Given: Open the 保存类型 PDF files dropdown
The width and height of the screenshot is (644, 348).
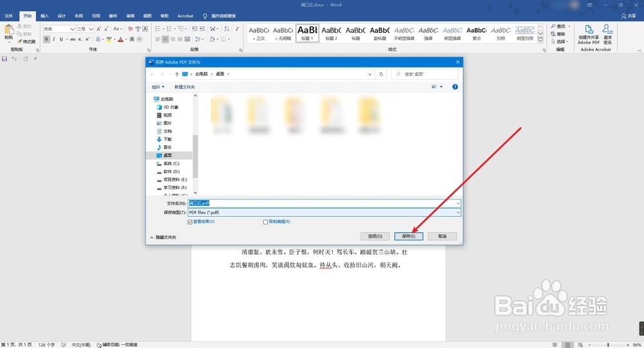Looking at the screenshot, I should (x=457, y=212).
